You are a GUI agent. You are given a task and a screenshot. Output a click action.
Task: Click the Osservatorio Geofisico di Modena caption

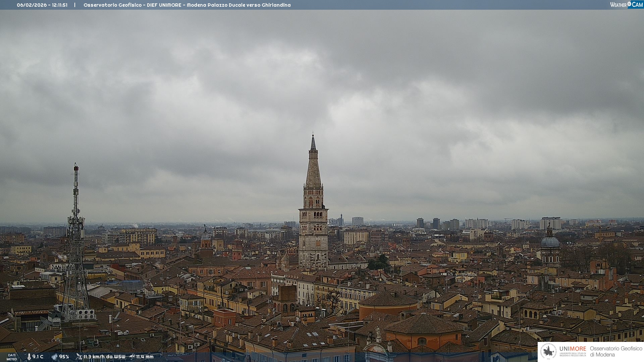616,351
